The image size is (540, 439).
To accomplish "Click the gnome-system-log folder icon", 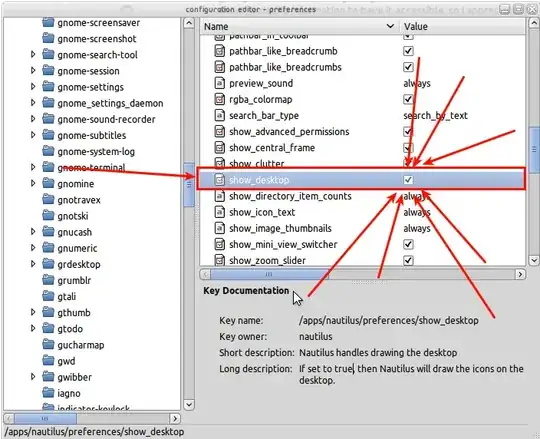I will [x=48, y=151].
